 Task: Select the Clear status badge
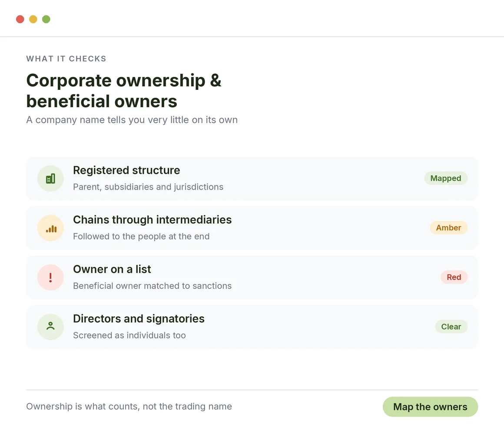coord(451,326)
